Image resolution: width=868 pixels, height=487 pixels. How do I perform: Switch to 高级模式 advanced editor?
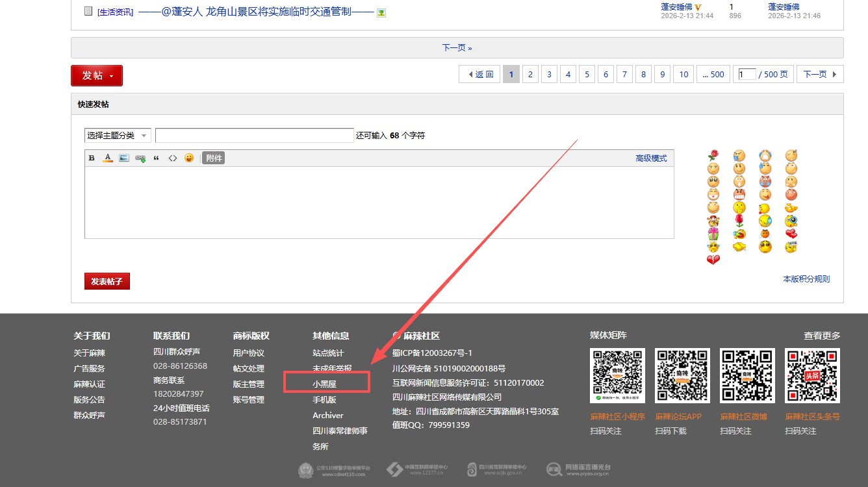coord(651,158)
